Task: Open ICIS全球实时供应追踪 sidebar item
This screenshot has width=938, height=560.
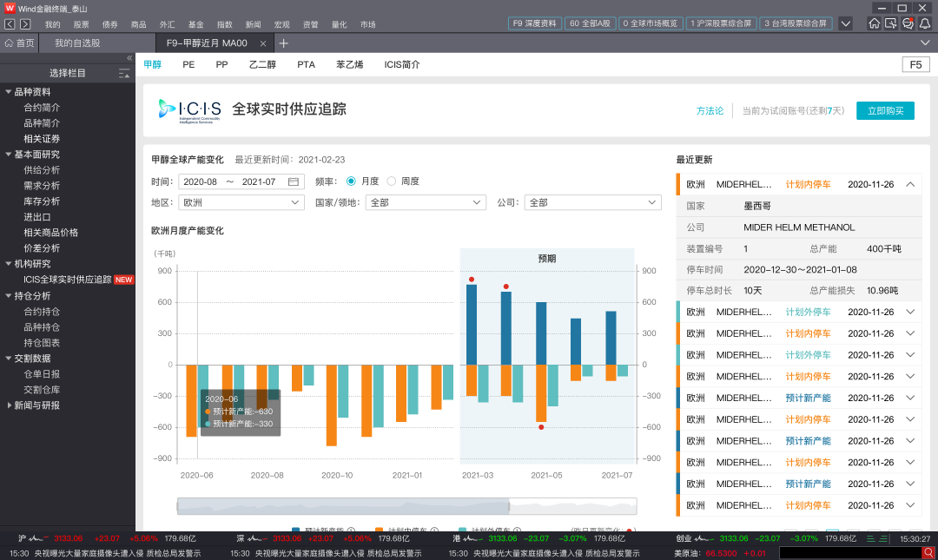Action: (x=67, y=280)
